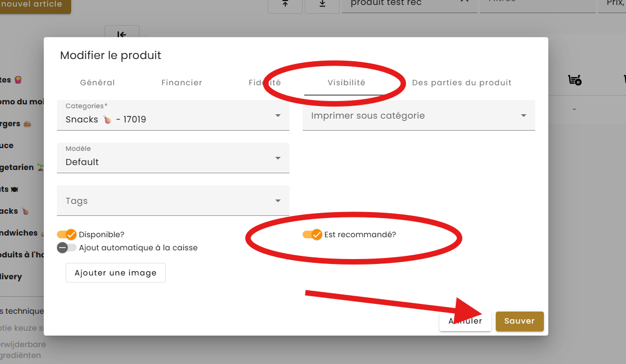Click the Sauver button

click(519, 321)
